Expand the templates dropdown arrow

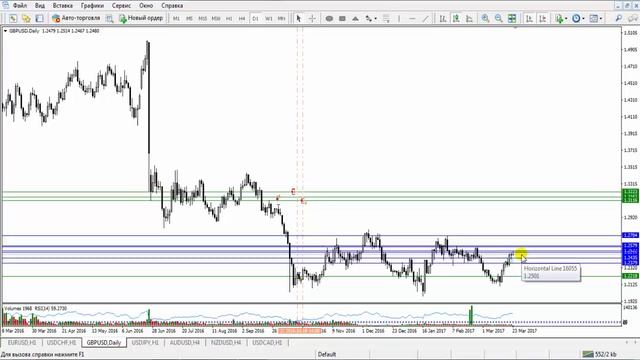point(600,19)
